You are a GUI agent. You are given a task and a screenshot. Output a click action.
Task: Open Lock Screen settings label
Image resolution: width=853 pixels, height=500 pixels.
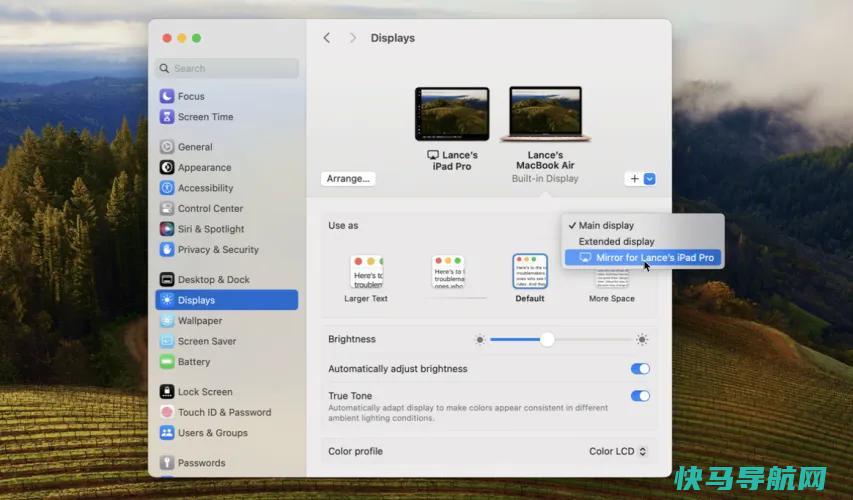pos(205,392)
